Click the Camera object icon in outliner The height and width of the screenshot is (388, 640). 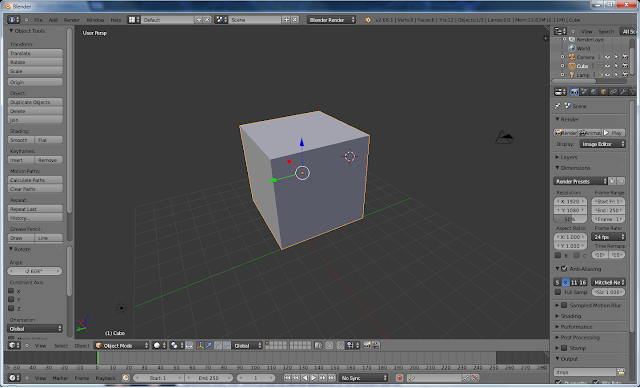[572, 57]
